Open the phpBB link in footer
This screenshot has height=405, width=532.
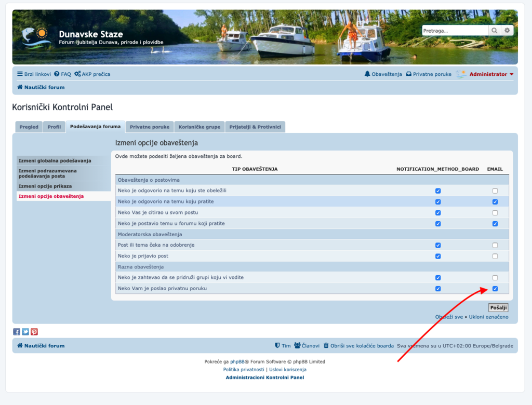(237, 361)
